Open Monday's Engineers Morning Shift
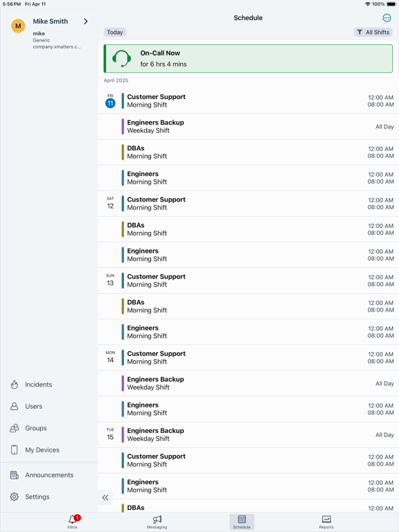399x532 pixels. pyautogui.click(x=248, y=409)
